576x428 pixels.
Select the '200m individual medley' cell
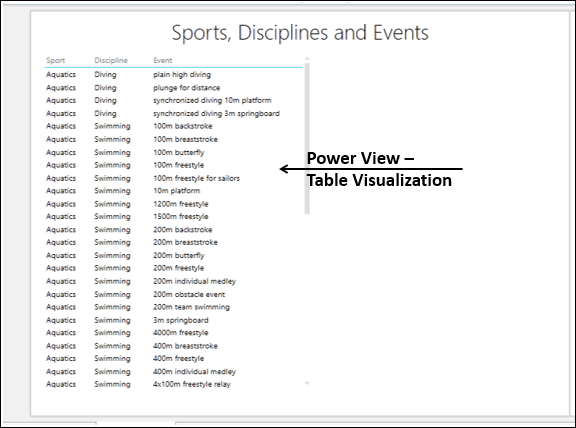point(194,281)
